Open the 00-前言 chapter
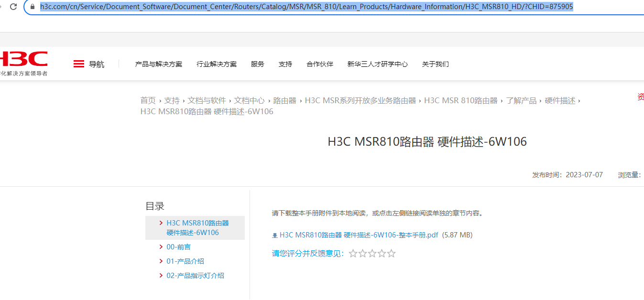Screen dimensions: 644x300 [x=178, y=247]
